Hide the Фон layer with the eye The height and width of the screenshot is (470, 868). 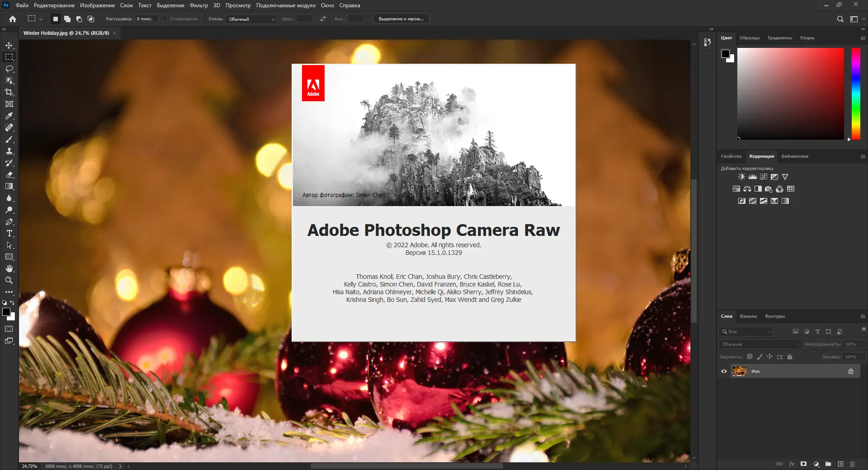(724, 371)
